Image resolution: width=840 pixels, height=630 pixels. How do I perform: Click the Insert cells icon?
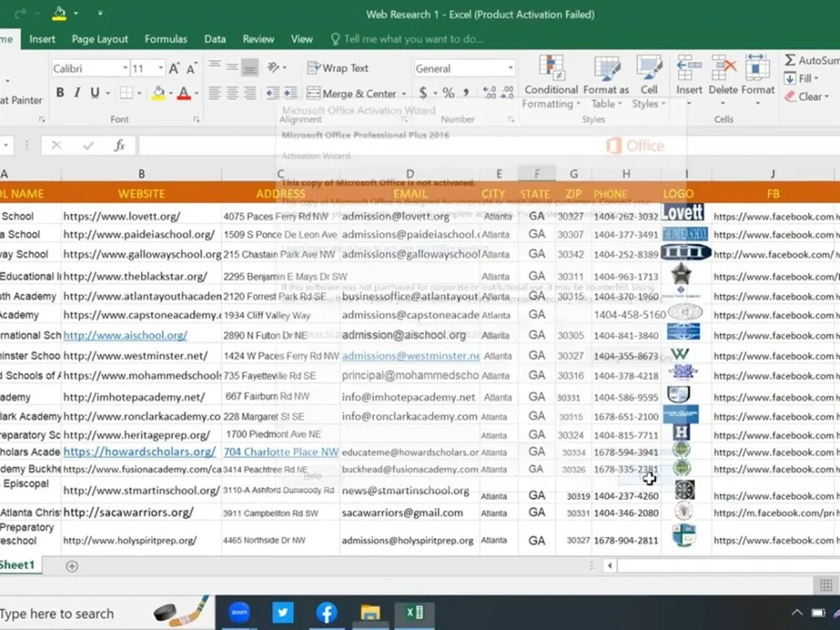click(x=689, y=67)
